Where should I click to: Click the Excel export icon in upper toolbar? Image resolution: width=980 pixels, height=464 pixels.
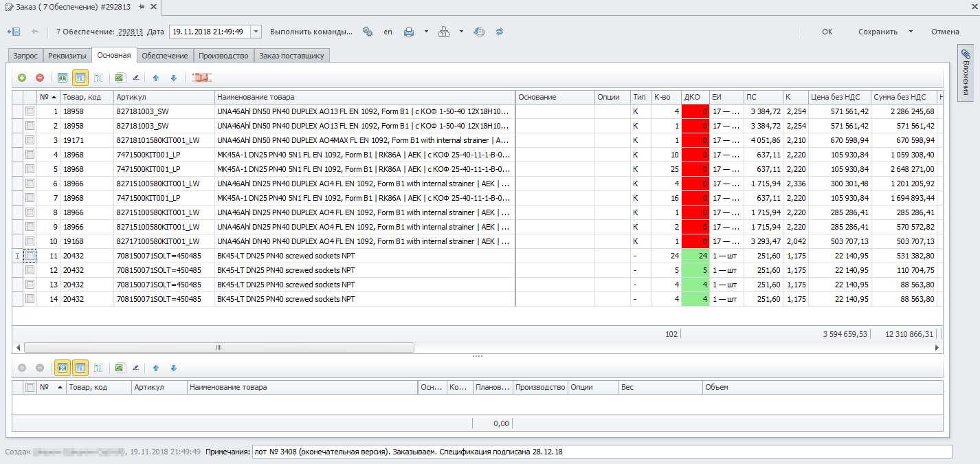[120, 78]
